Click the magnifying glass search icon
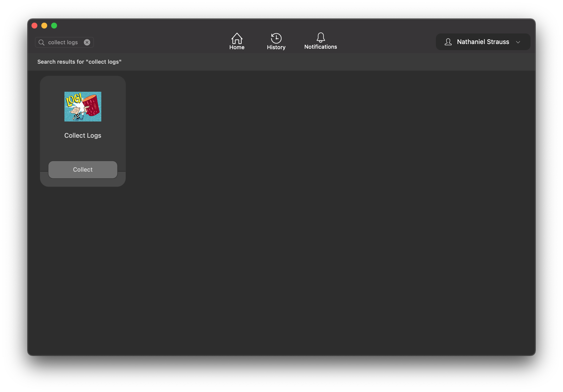563x392 pixels. [42, 43]
